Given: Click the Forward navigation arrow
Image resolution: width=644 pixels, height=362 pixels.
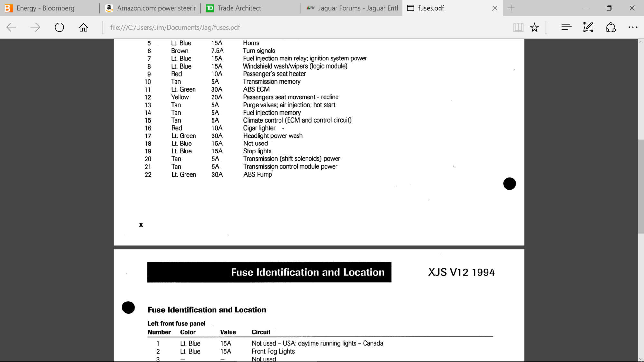Looking at the screenshot, I should (35, 27).
